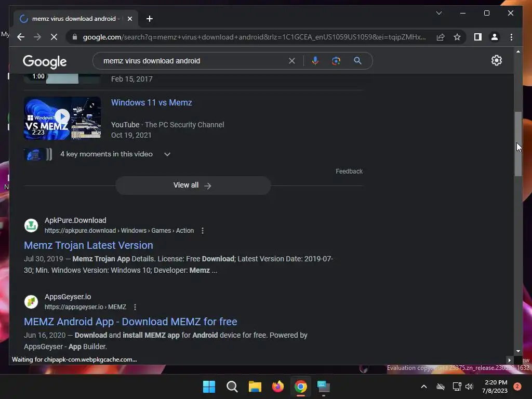Open the Chrome three-dot menu
Viewport: 532px width, 399px height.
point(511,37)
